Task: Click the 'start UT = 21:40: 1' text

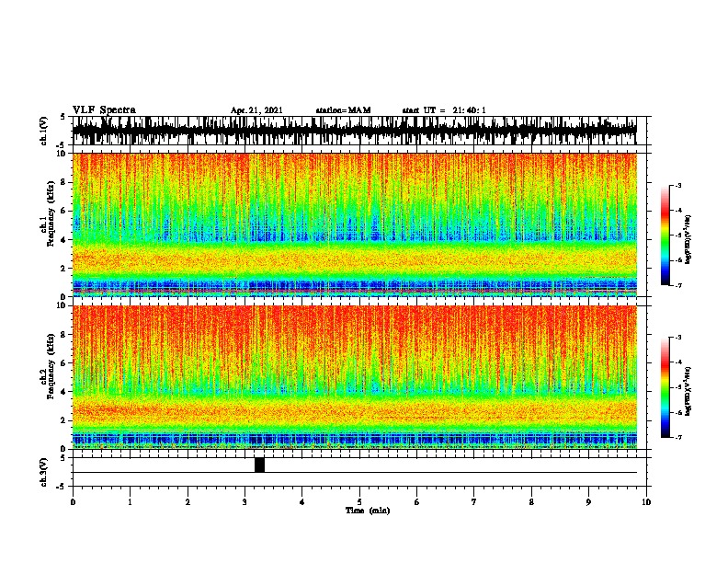Action: click(444, 110)
